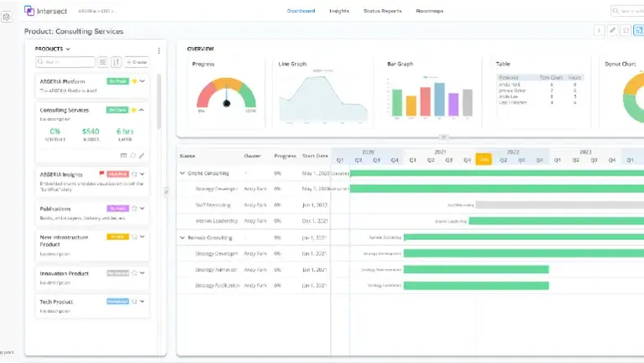Image resolution: width=644 pixels, height=363 pixels.
Task: Open the settings gear in left rail
Action: click(7, 17)
